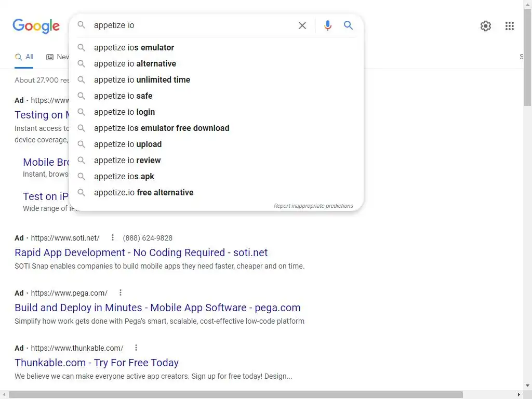Open options menu for the pega.com ad
This screenshot has width=532, height=399.
(121, 293)
